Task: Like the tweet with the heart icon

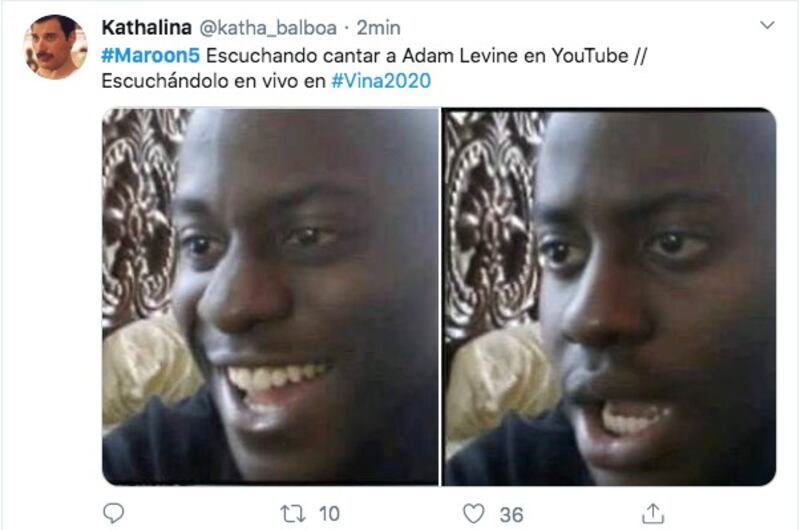Action: click(x=473, y=514)
